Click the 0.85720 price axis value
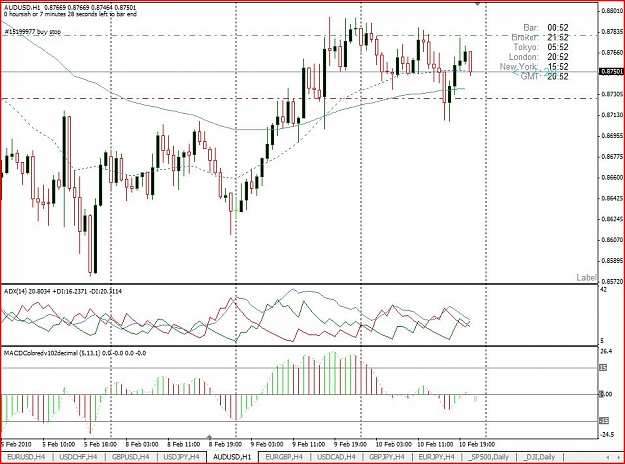This screenshot has height=464, width=625. point(612,281)
